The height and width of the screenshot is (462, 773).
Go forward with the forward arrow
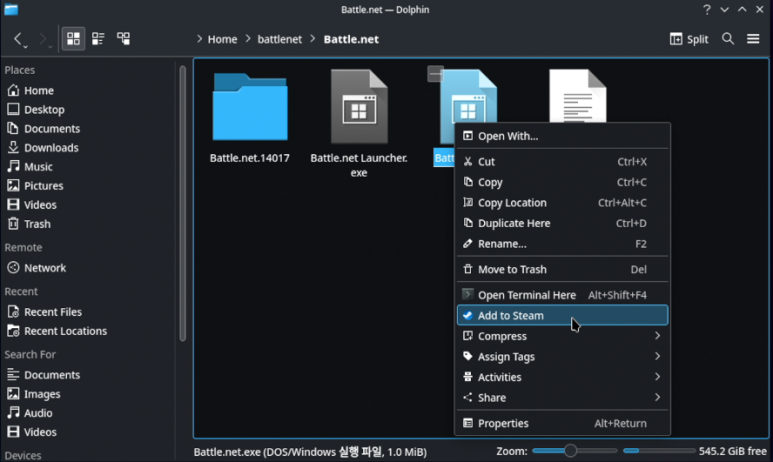pyautogui.click(x=43, y=39)
